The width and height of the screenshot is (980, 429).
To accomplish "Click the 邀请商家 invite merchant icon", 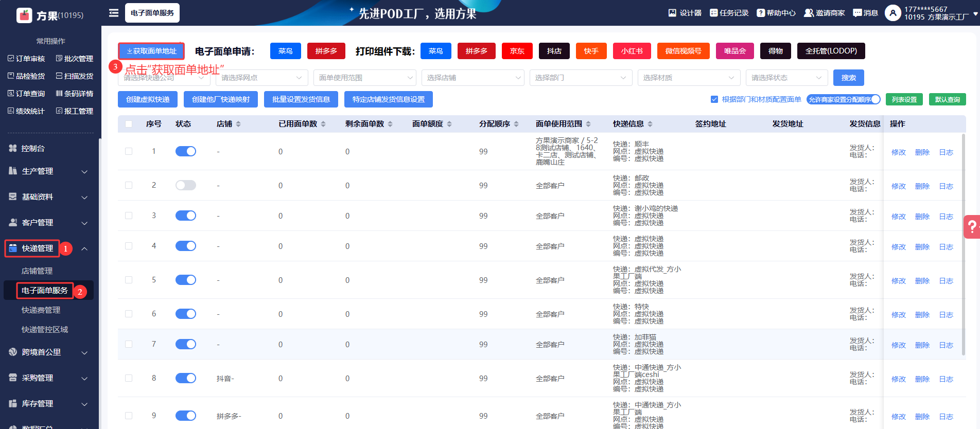I will point(809,13).
